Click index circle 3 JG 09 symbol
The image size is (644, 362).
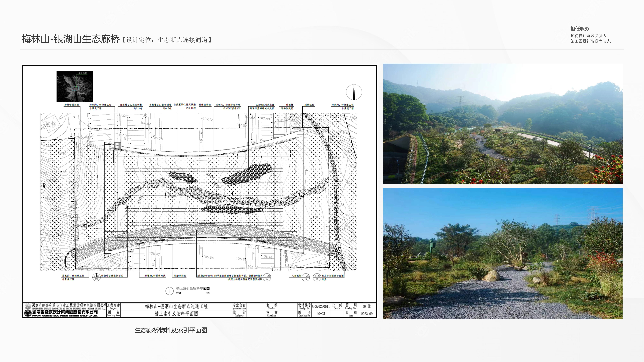point(96,277)
